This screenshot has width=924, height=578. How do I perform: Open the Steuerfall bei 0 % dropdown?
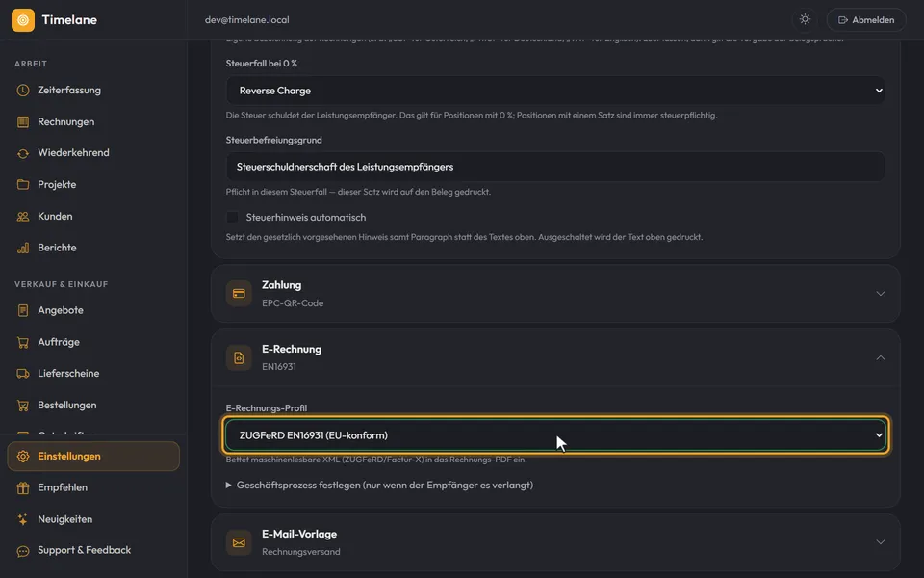[555, 91]
